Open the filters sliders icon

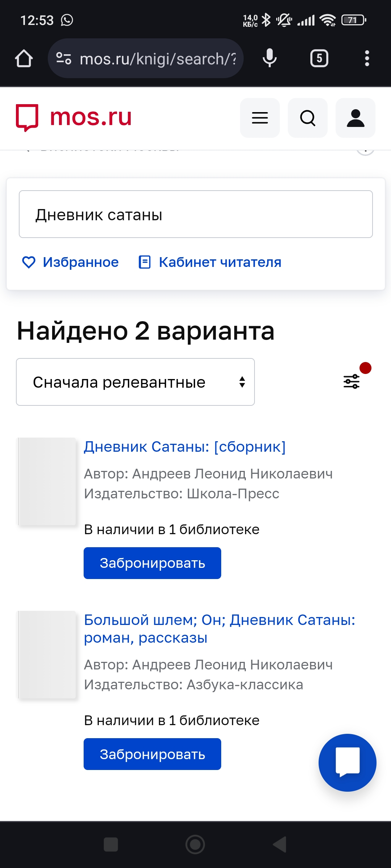(x=352, y=382)
